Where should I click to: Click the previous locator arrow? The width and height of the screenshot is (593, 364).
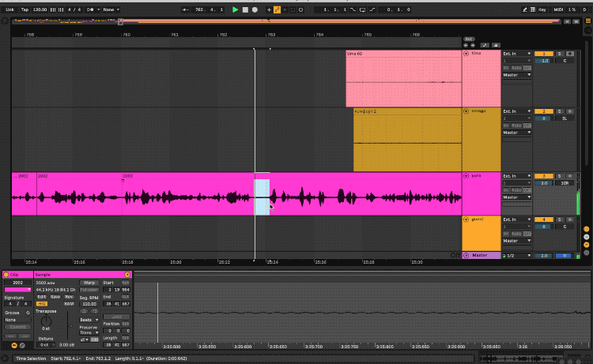[x=466, y=45]
